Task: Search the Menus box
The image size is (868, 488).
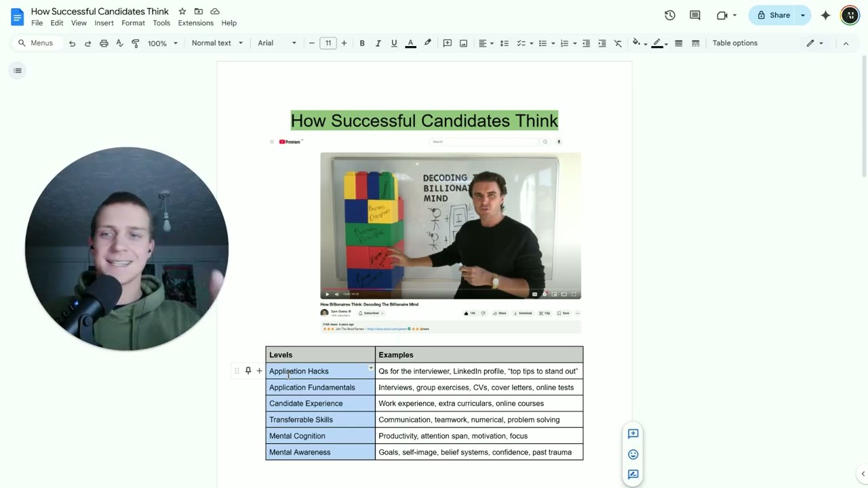Action: pos(37,43)
